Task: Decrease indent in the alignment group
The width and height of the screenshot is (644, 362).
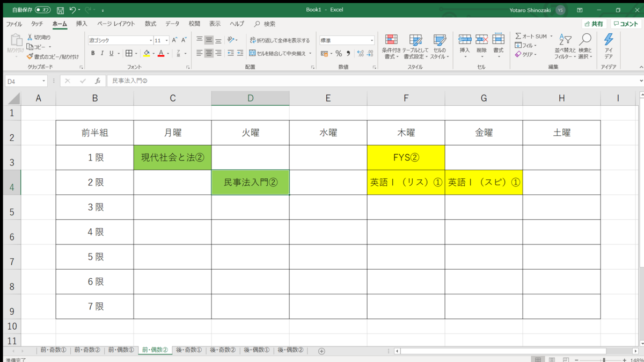Action: click(x=231, y=53)
